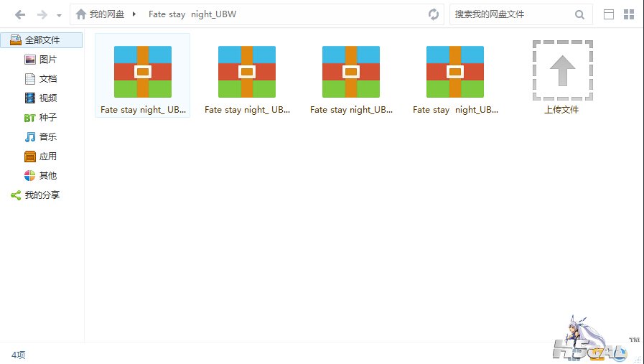Click the BT seed icon
Viewport: 644px width, 364px height.
[29, 118]
